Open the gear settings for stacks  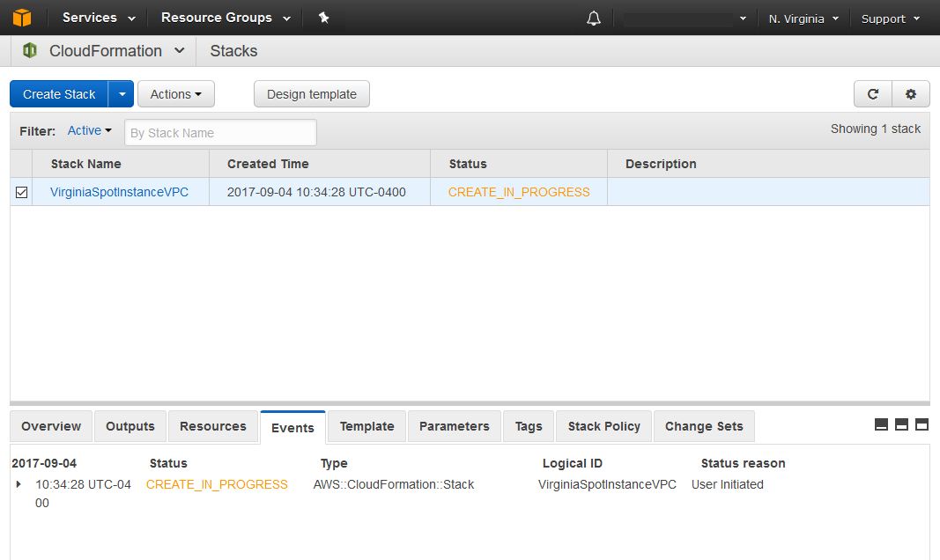tap(911, 94)
